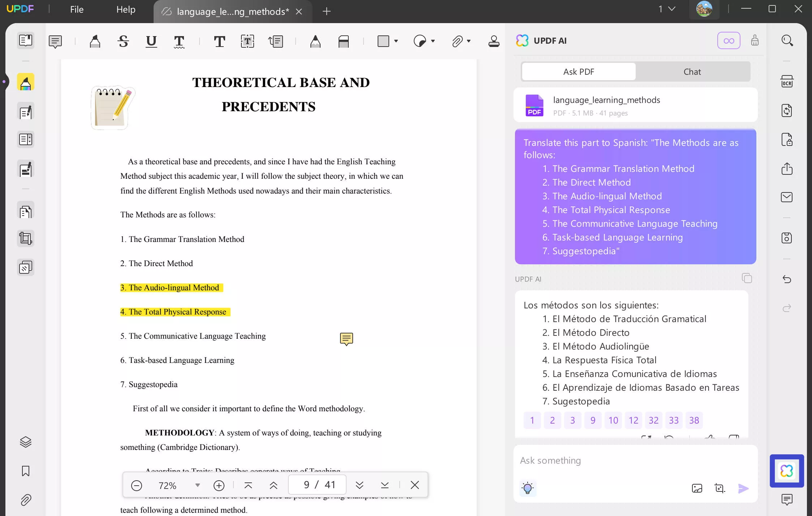
Task: Click page 33 reference link in AI panel
Action: (674, 420)
